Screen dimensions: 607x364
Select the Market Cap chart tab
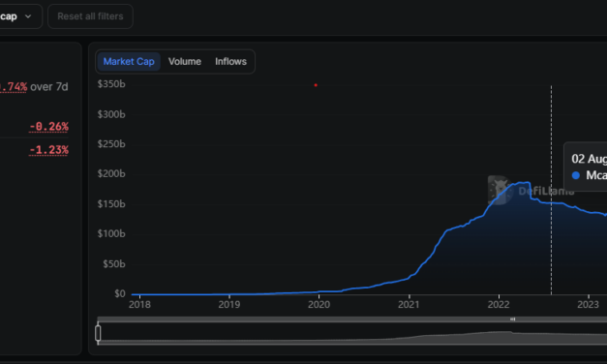click(129, 62)
